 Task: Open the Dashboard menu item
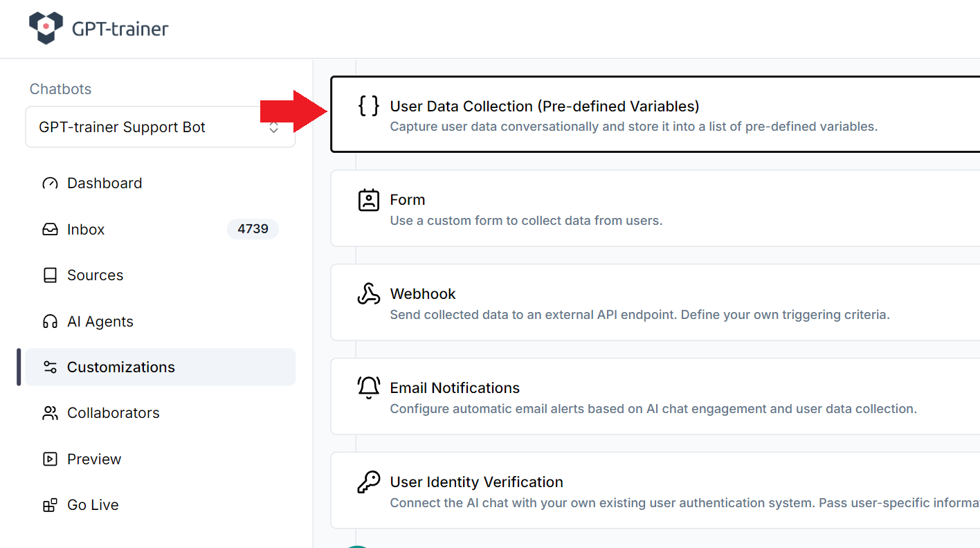coord(161,183)
